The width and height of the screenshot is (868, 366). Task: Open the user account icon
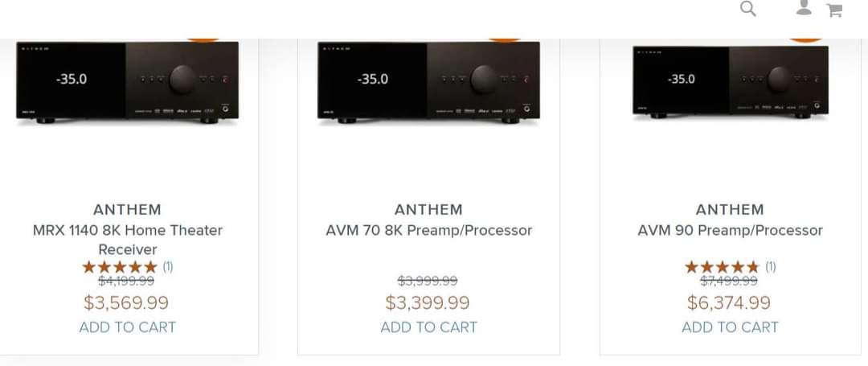tap(804, 8)
